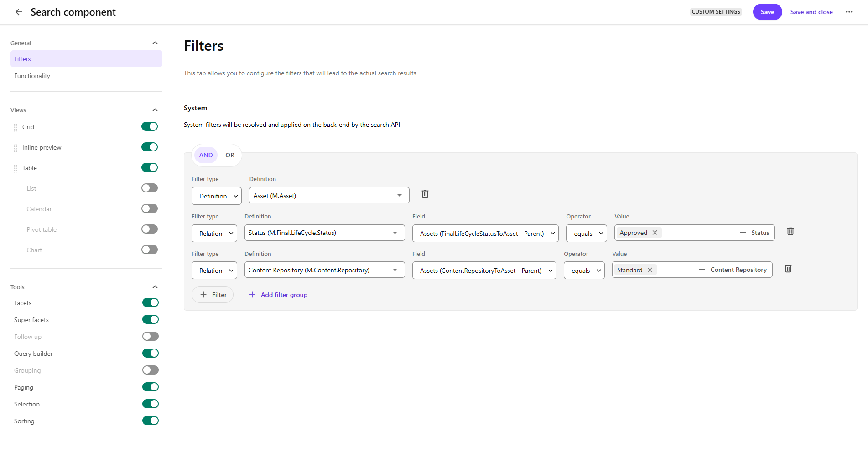Open the Assets (ContentRepositoryToAsset - Parent) field selector
Screen dimensions: 868x463
tap(484, 270)
